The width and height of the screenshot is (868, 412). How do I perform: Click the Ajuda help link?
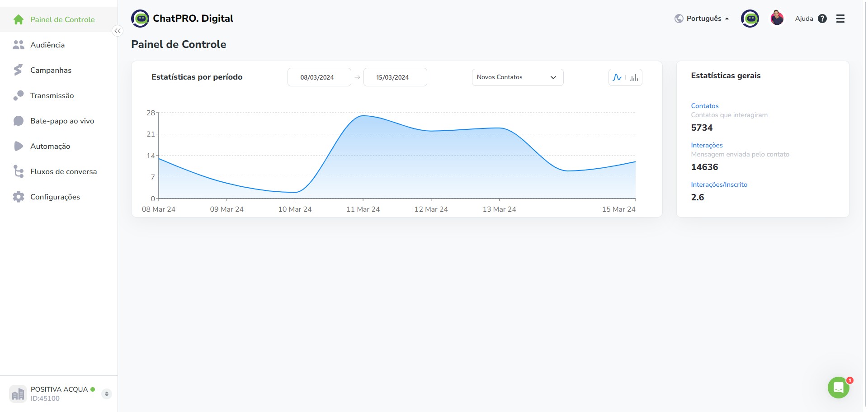pos(804,19)
